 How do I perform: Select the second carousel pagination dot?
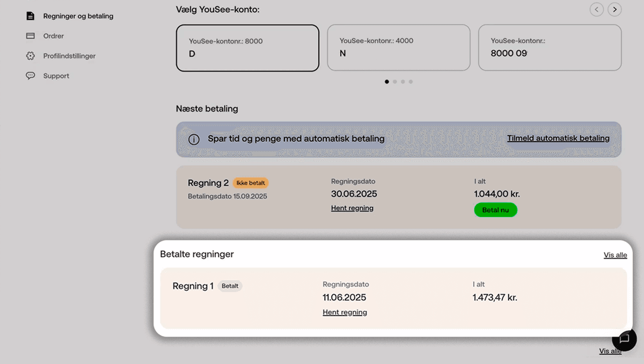[395, 82]
